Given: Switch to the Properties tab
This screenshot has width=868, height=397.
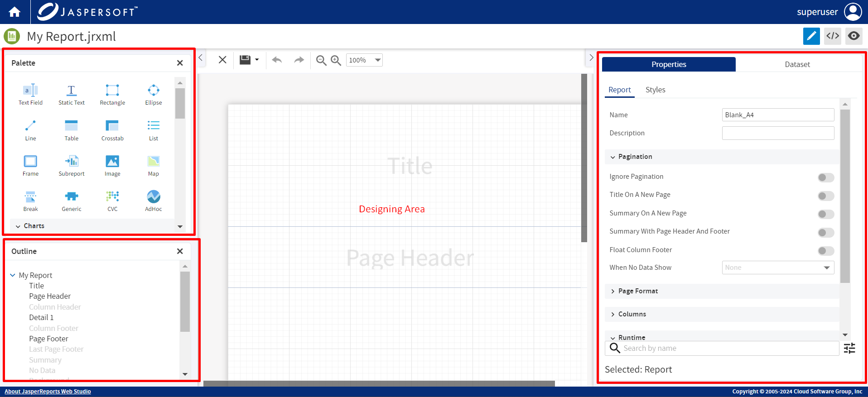Looking at the screenshot, I should coord(669,64).
